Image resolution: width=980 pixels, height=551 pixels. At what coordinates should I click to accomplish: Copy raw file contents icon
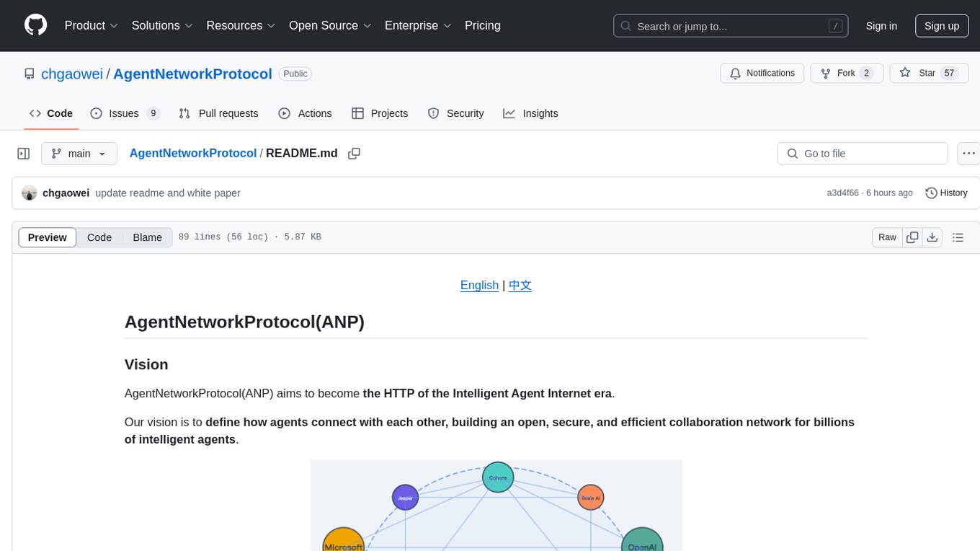click(x=912, y=237)
